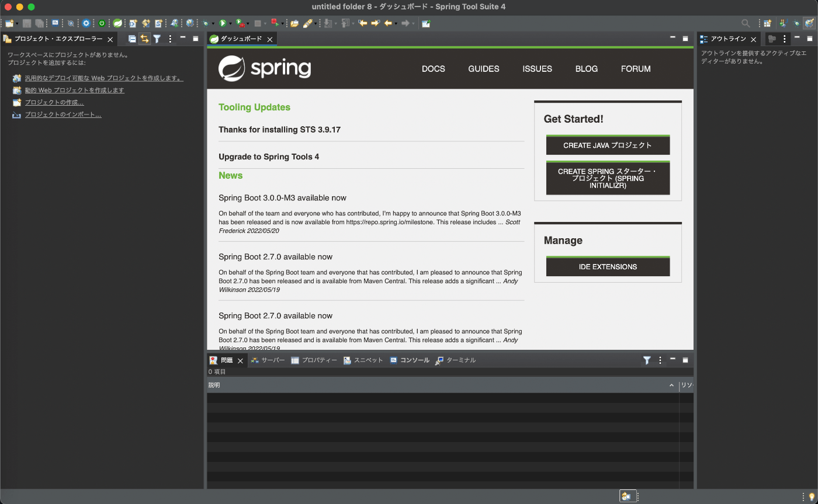818x504 pixels.
Task: Switch to the Servers tab
Action: (268, 360)
